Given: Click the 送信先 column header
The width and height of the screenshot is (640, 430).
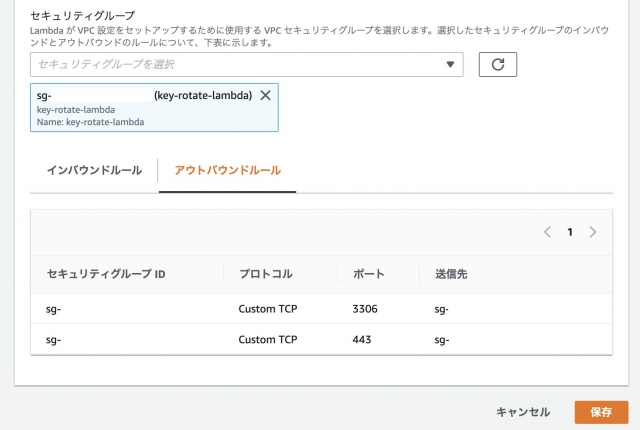Looking at the screenshot, I should 451,274.
